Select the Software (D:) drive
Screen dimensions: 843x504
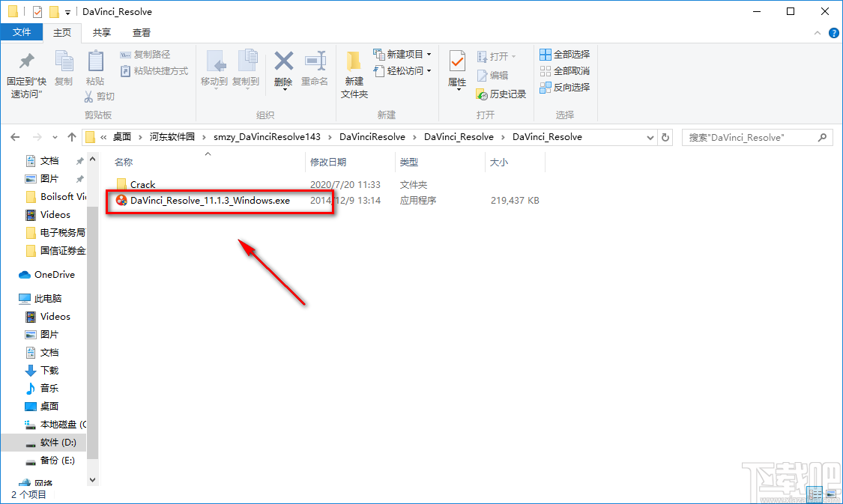43,442
